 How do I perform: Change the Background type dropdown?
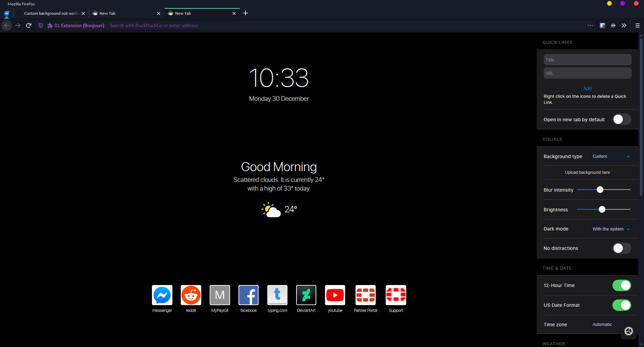click(x=610, y=156)
